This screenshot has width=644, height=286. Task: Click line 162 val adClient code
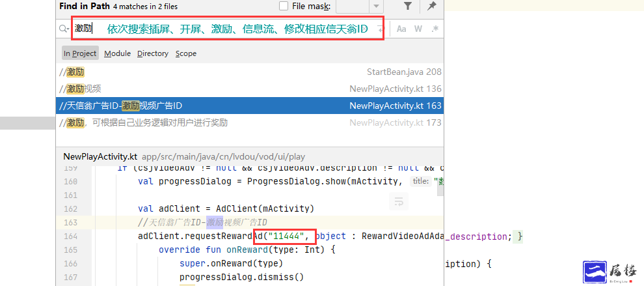click(226, 208)
